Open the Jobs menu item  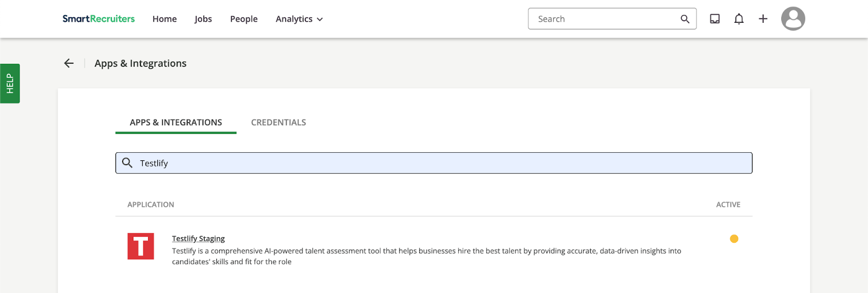point(203,19)
